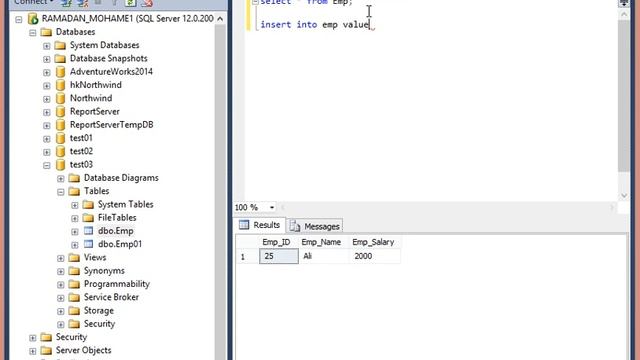This screenshot has height=360, width=640.
Task: Click the Northwind database cylinder icon
Action: point(60,98)
